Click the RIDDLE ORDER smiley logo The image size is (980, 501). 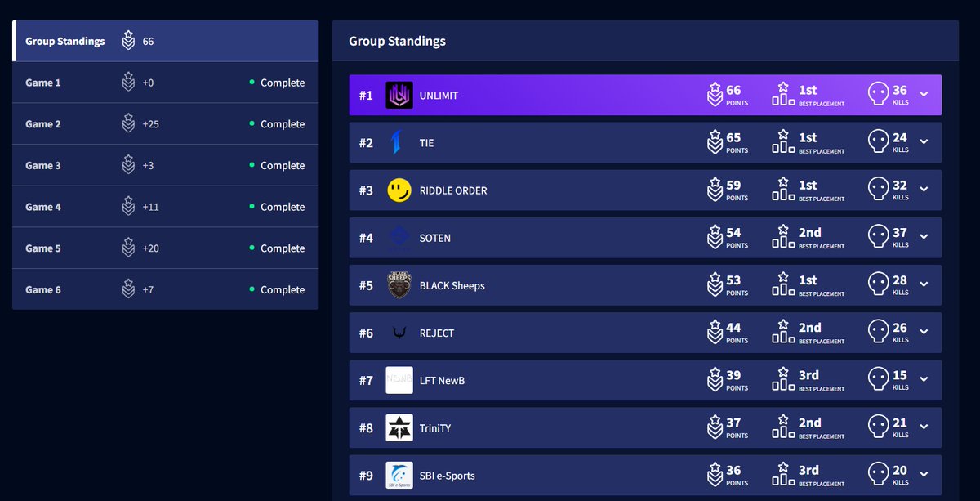(x=399, y=190)
